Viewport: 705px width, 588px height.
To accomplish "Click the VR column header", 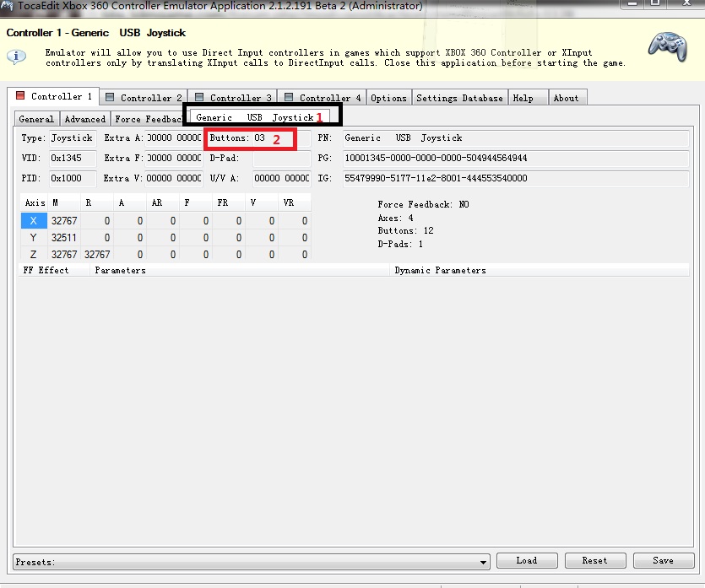I will 295,203.
